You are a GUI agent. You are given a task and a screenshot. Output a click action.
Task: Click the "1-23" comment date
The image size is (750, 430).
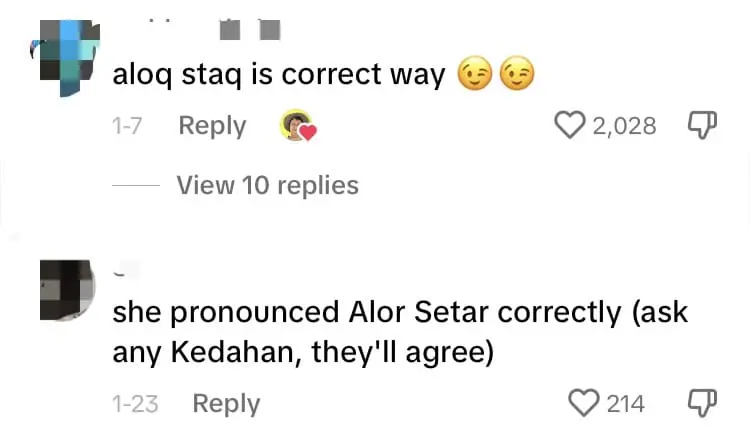pyautogui.click(x=136, y=404)
